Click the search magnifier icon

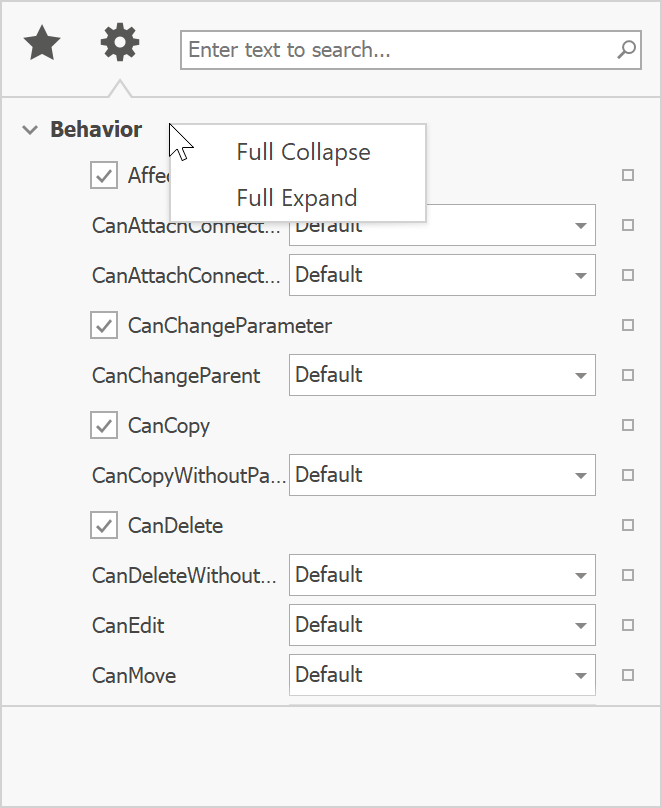point(626,49)
